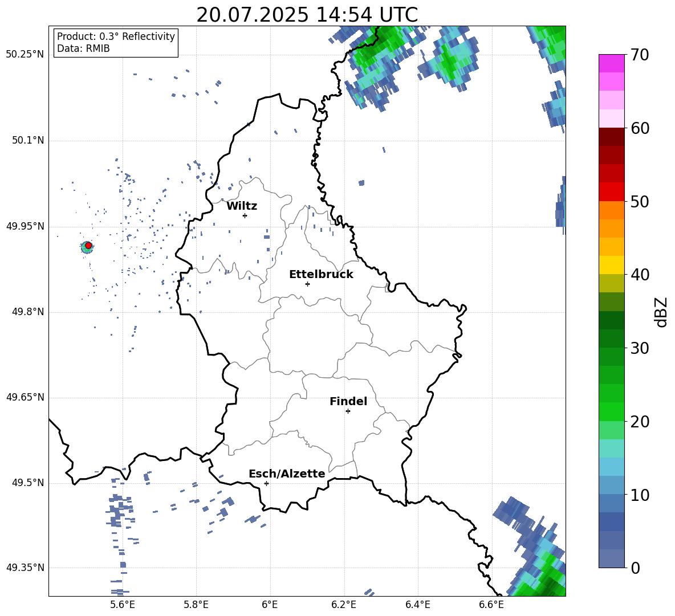Click the 5.6°E longitude tick label

coord(123,605)
